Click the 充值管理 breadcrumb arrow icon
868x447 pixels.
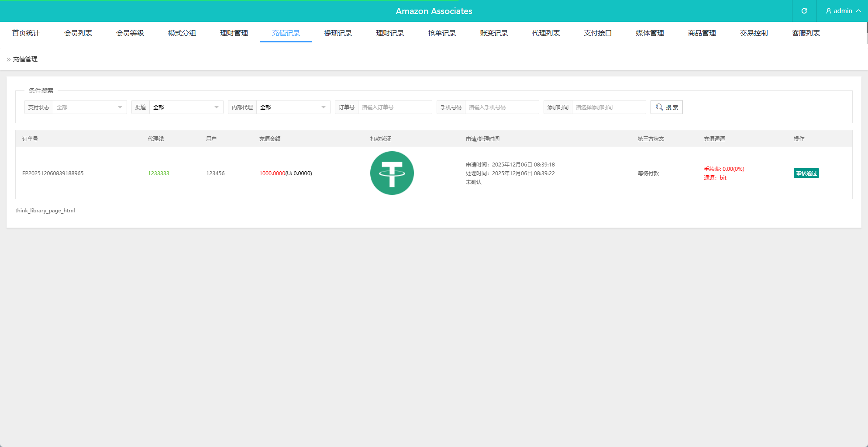pos(9,59)
